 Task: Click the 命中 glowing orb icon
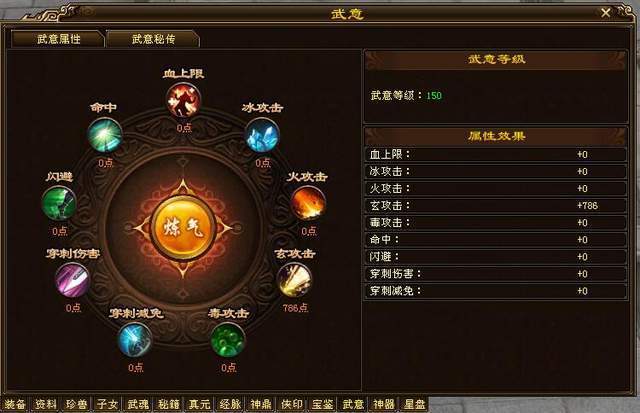click(105, 135)
